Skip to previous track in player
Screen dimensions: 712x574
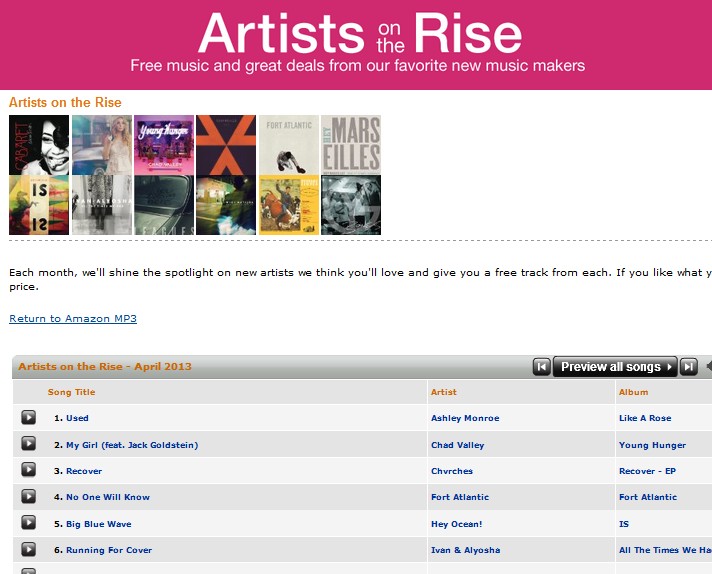542,366
